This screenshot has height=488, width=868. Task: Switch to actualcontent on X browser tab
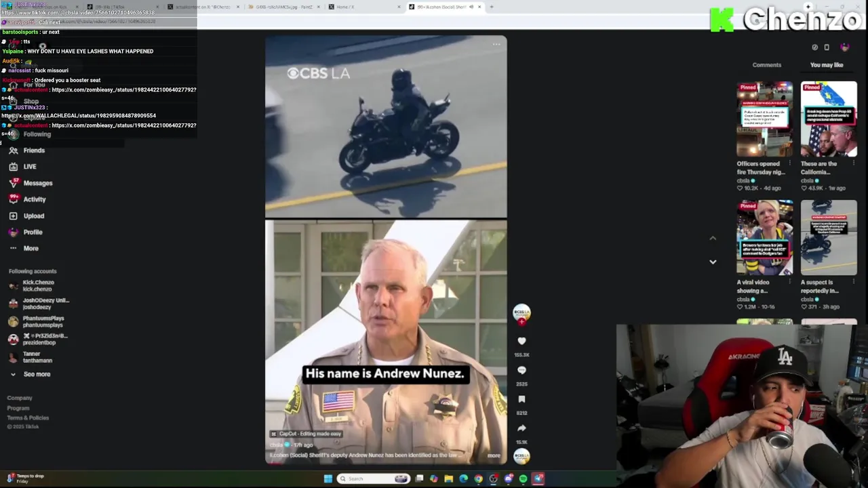coord(203,7)
